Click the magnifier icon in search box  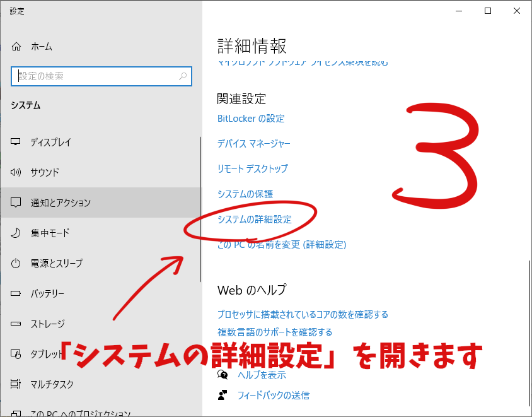(x=183, y=76)
